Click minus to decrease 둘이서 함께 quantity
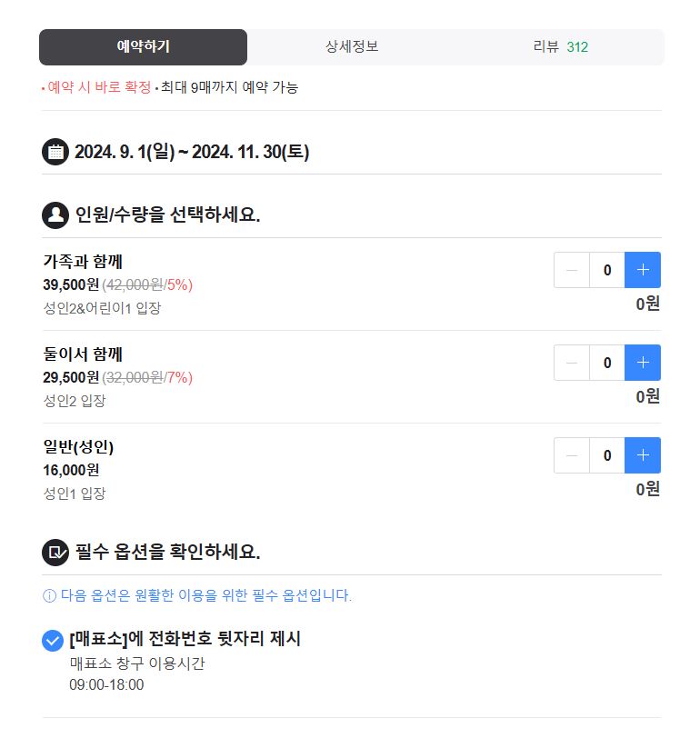700x738 pixels. click(571, 363)
